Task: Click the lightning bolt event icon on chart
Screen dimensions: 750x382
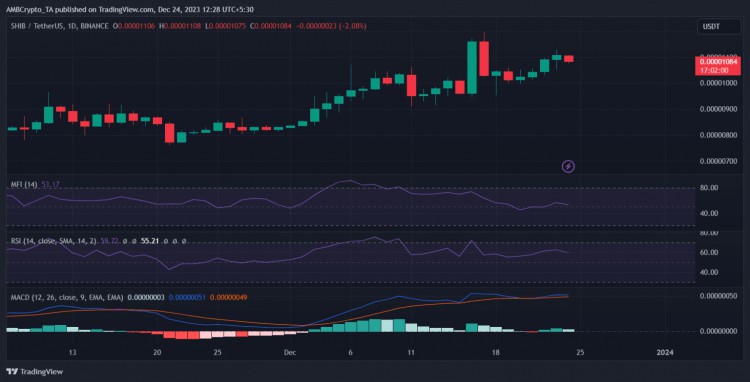Action: coord(568,166)
